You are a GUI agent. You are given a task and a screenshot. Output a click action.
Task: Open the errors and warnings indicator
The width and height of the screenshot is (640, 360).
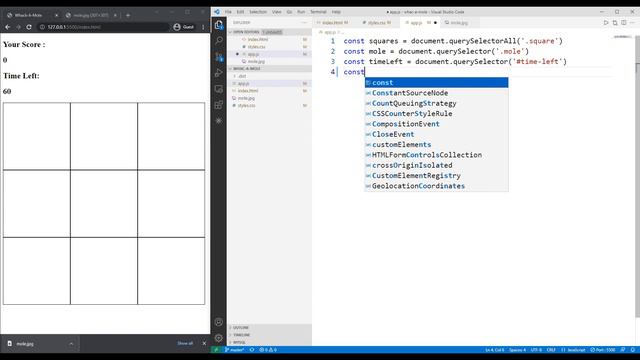268,350
